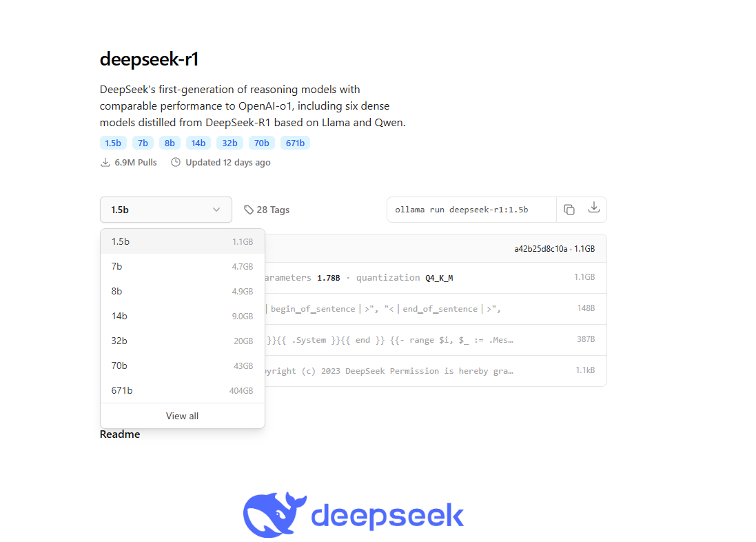Image resolution: width=756 pixels, height=542 pixels.
Task: Click the a42b25d8c10a hash text
Action: pos(540,248)
